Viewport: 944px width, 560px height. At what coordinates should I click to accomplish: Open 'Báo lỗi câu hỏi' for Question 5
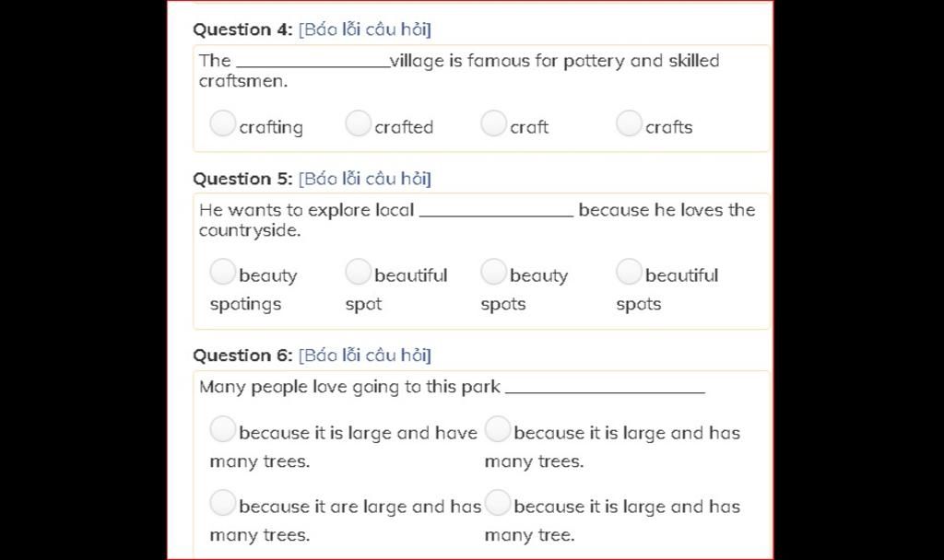365,179
